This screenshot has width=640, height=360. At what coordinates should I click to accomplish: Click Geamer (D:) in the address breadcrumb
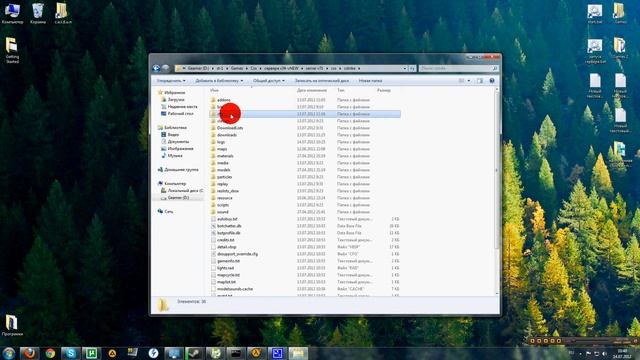[x=198, y=69]
